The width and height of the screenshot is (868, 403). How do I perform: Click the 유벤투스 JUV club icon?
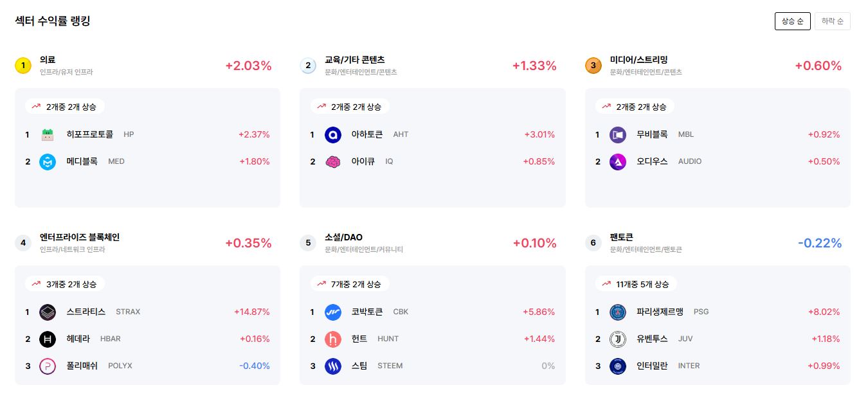[618, 339]
